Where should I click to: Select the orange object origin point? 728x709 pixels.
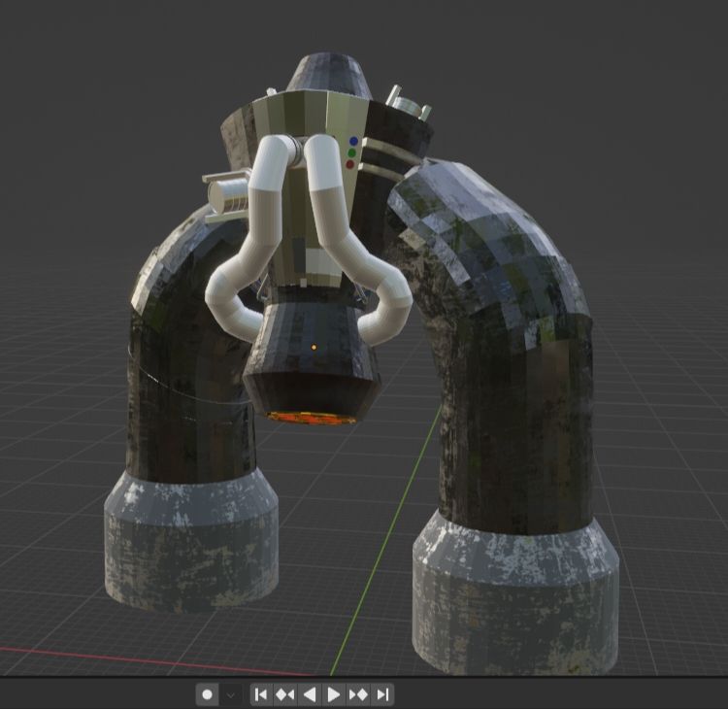[314, 347]
